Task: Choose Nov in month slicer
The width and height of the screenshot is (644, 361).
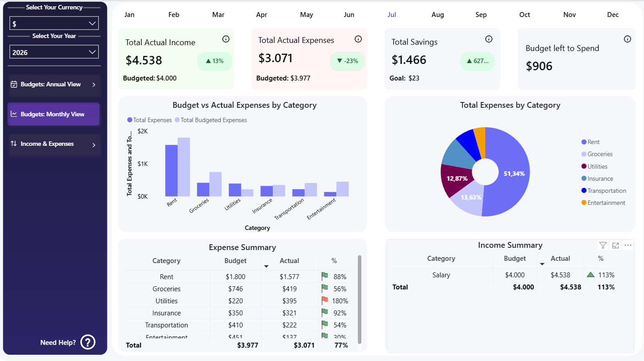Action: pyautogui.click(x=569, y=15)
